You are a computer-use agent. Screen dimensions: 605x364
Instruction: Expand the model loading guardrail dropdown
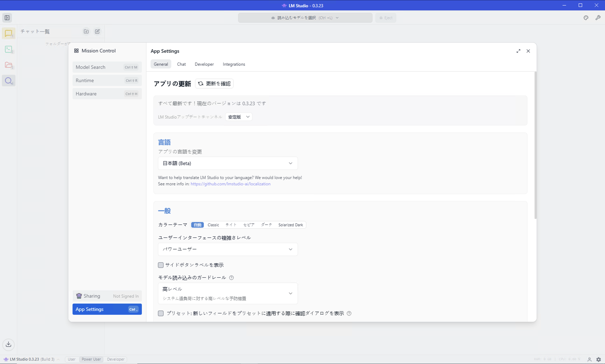[228, 293]
